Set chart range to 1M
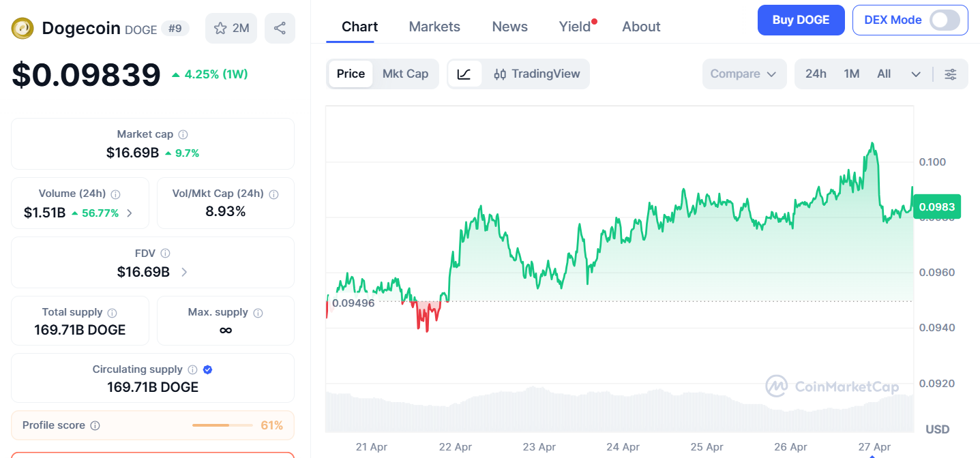Screen dimensions: 980x458 tap(851, 74)
